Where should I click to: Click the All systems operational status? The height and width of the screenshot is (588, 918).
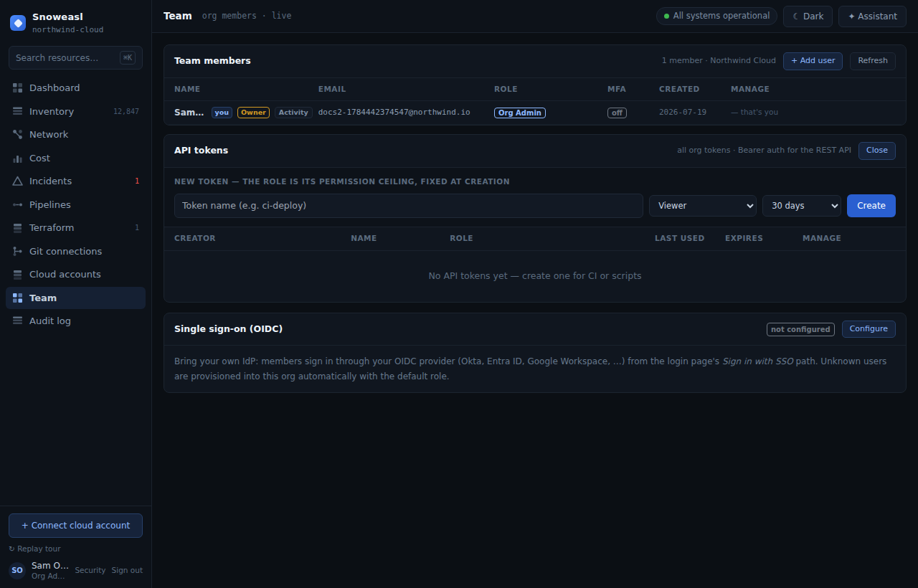(716, 16)
